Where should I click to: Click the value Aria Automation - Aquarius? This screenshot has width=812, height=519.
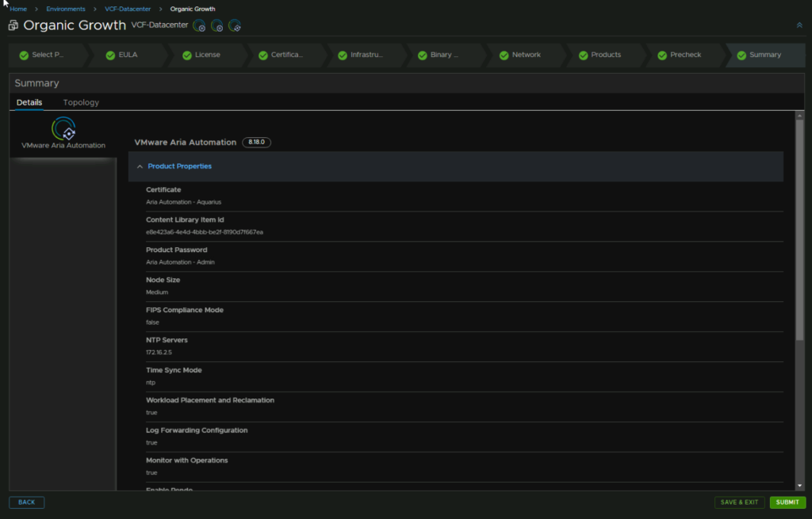[183, 202]
